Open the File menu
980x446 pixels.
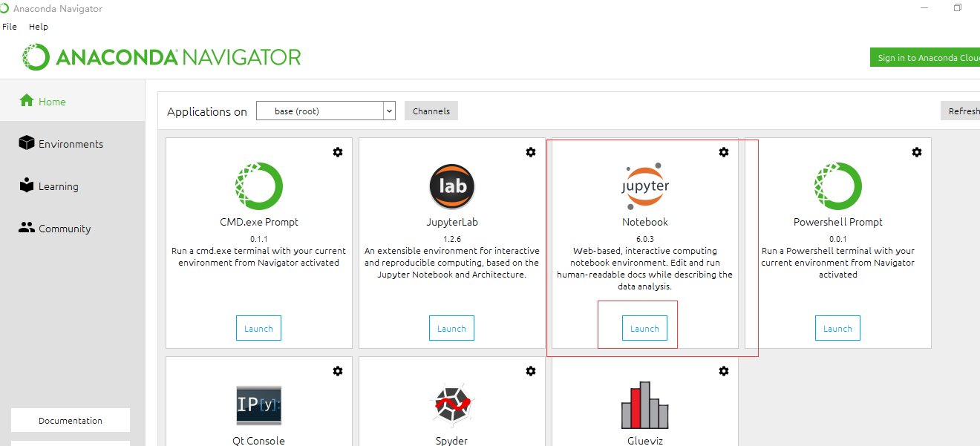10,27
